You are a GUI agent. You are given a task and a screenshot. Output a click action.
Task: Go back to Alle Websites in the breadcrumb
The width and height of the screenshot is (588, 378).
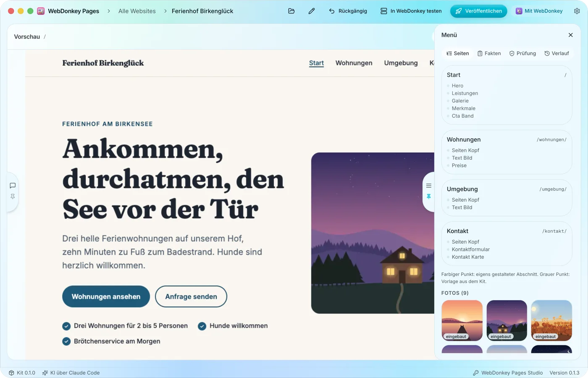[137, 11]
